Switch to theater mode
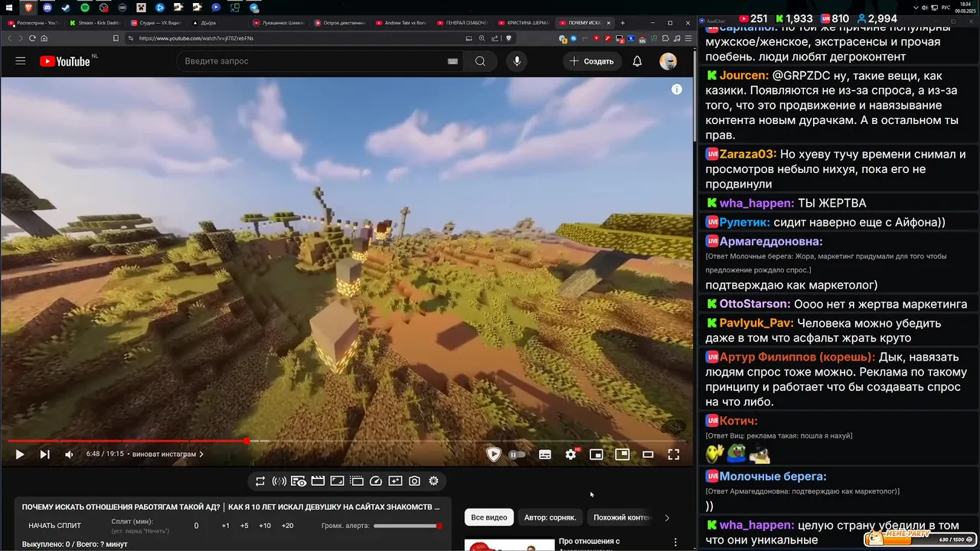 (x=648, y=455)
